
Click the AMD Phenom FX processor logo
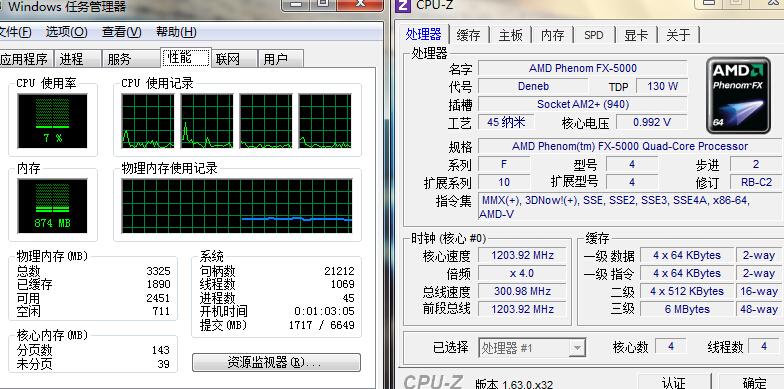[738, 95]
